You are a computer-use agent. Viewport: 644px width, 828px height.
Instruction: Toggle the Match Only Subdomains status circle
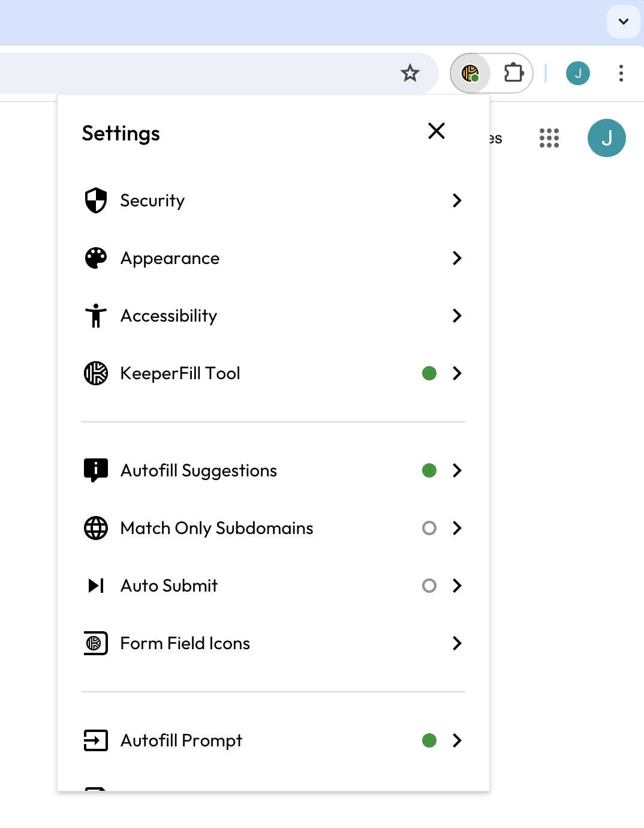429,528
